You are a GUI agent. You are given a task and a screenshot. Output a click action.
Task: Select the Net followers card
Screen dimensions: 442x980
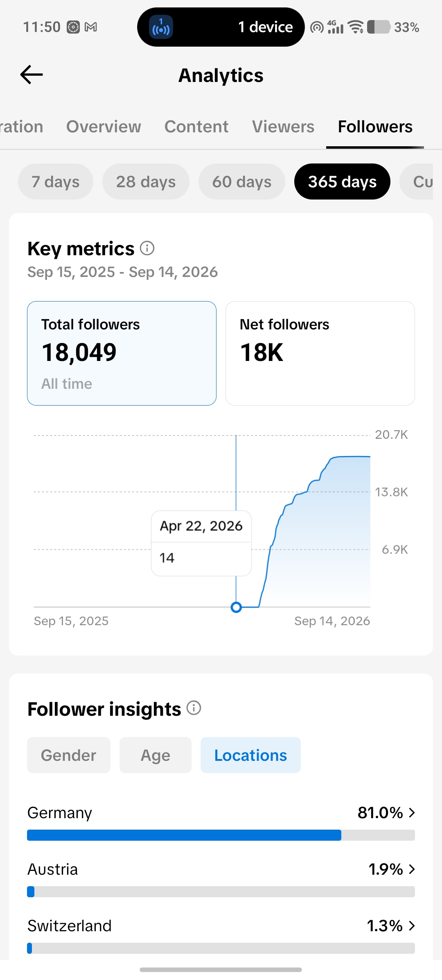tap(320, 353)
